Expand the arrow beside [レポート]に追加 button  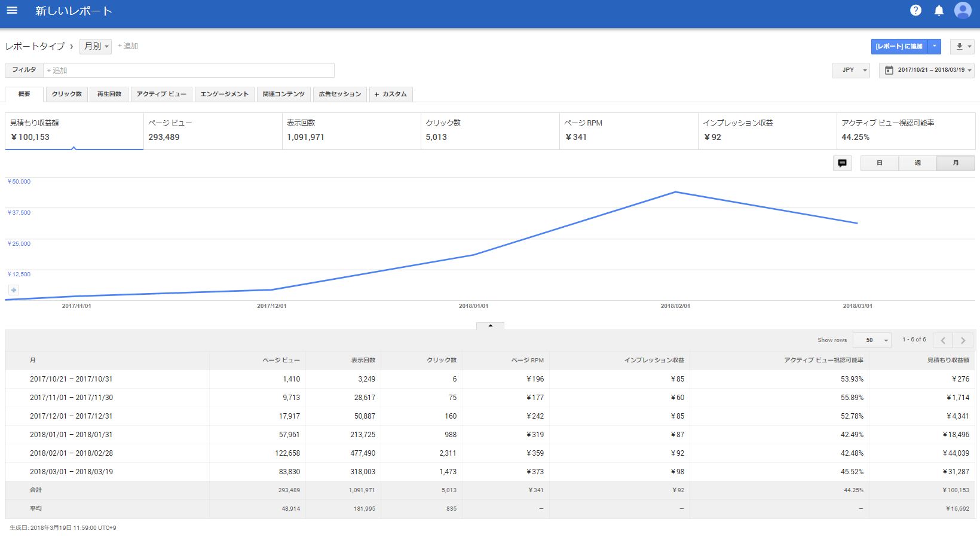[935, 46]
